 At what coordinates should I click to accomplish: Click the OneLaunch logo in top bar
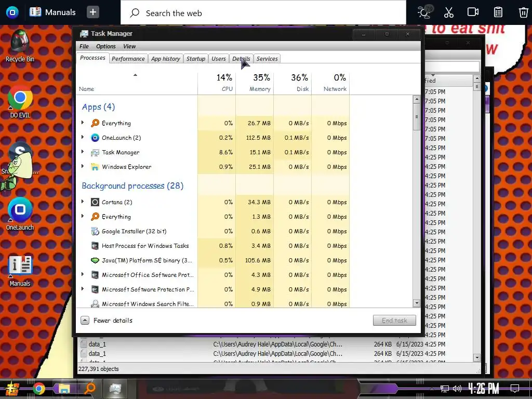(x=12, y=12)
